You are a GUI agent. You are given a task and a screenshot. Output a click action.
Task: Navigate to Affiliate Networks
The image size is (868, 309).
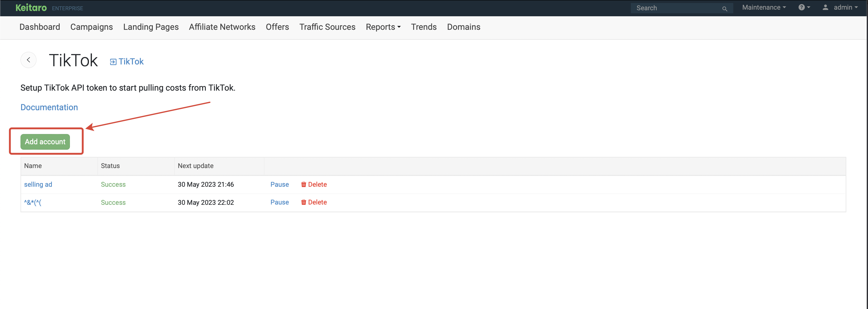point(222,27)
